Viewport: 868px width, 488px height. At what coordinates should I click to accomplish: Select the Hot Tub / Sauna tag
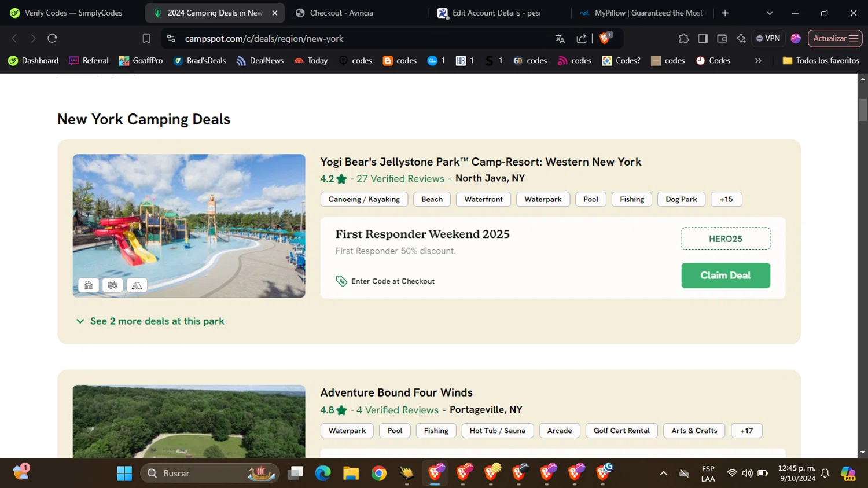coord(498,431)
